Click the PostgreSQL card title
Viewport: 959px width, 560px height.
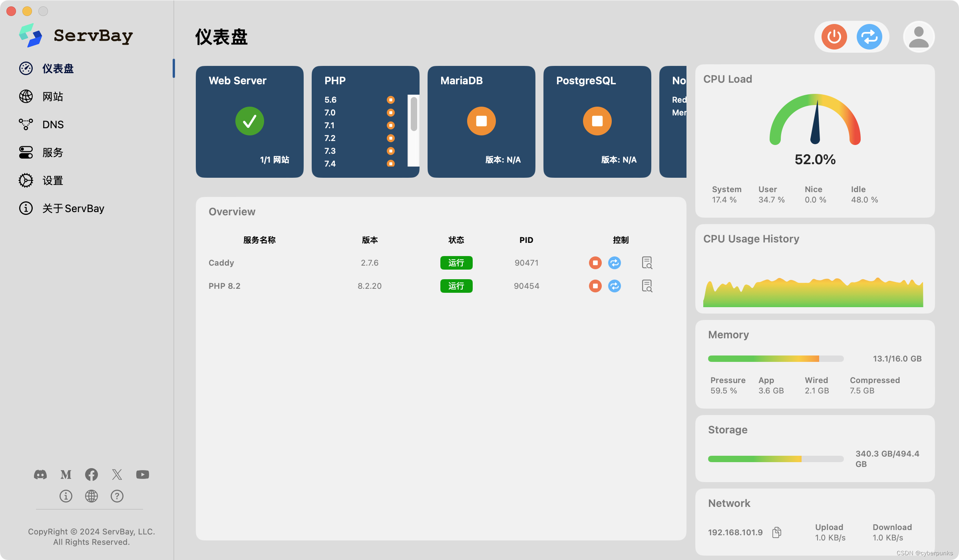click(x=586, y=81)
